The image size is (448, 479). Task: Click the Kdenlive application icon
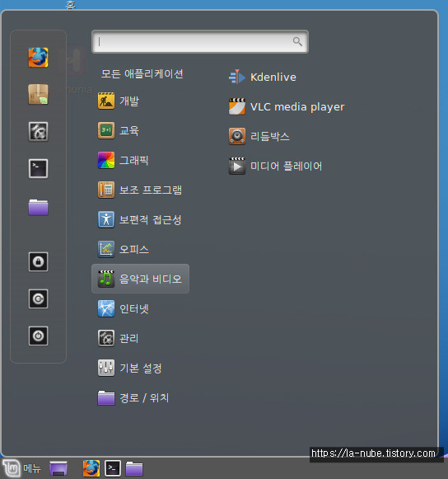point(237,77)
